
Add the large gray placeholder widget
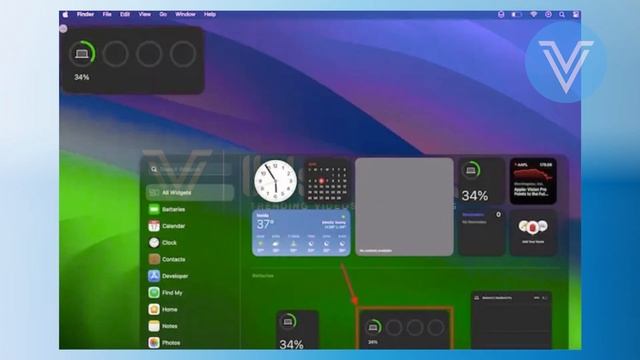[x=404, y=207]
